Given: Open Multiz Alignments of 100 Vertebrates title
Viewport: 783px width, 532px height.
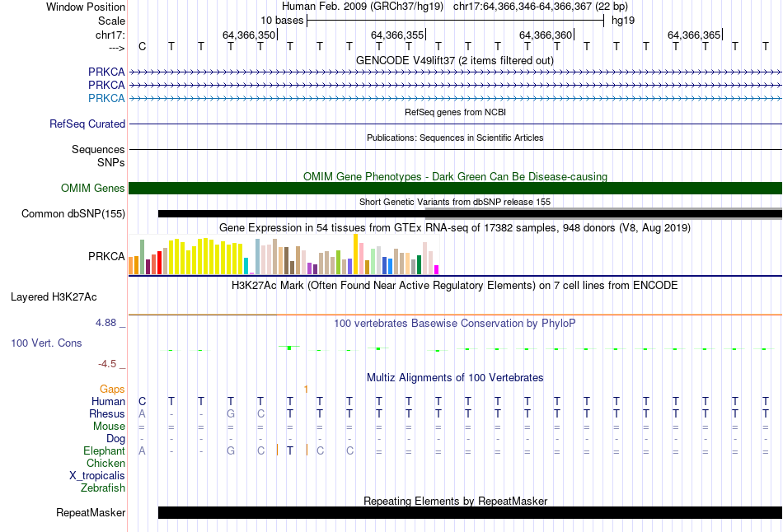Looking at the screenshot, I should tap(455, 378).
